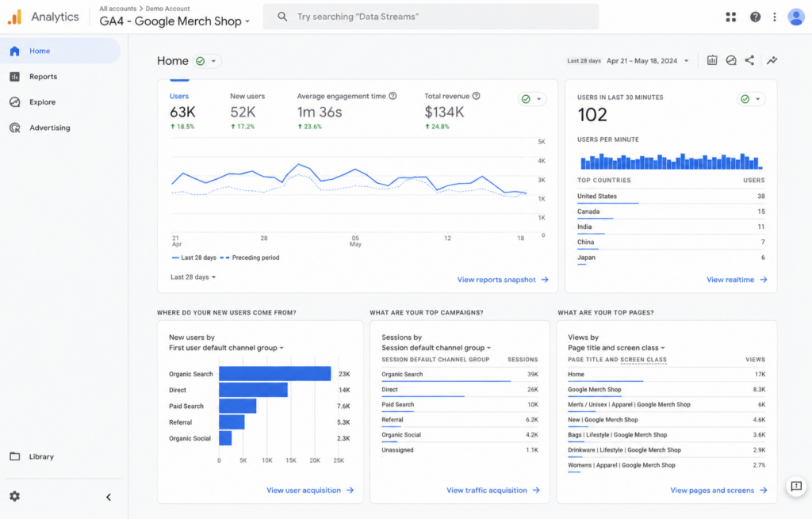
Task: Open the Last 28 days chart dropdown
Action: pyautogui.click(x=193, y=277)
